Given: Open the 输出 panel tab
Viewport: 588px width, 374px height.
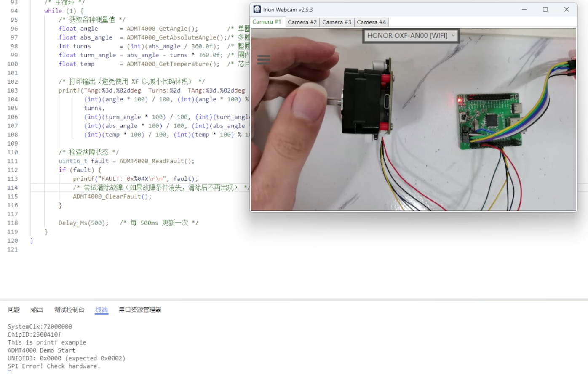Looking at the screenshot, I should pyautogui.click(x=37, y=310).
